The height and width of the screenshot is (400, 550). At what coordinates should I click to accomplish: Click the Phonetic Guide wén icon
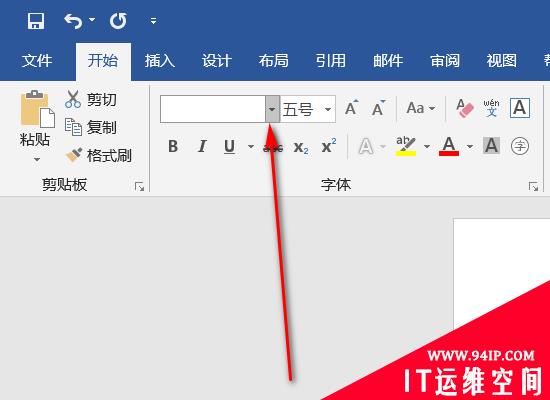(491, 108)
